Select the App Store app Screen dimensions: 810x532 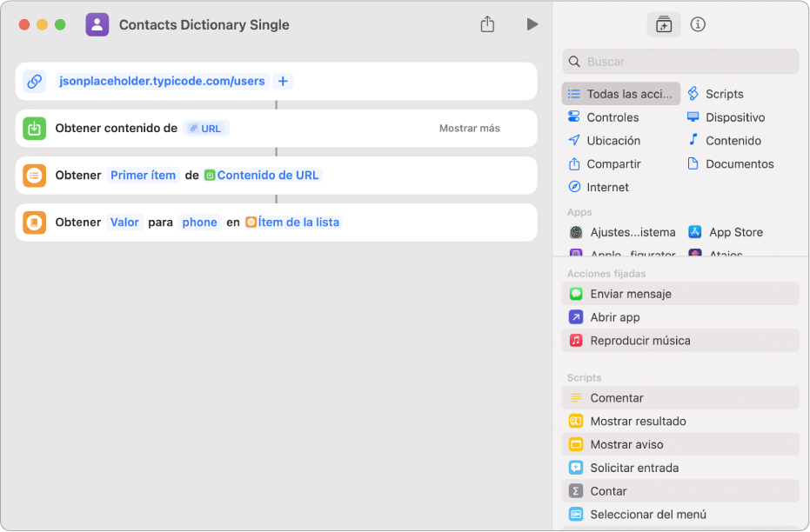(x=726, y=232)
